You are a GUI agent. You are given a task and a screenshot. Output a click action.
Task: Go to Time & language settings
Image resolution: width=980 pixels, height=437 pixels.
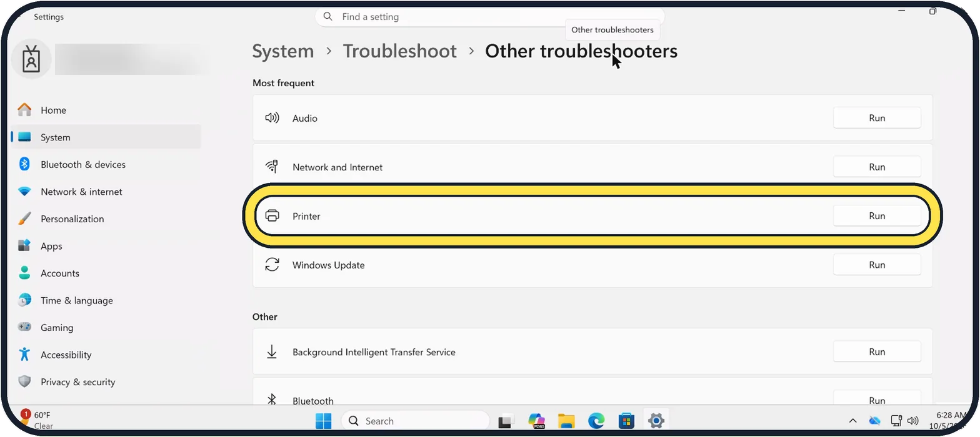tap(106, 300)
